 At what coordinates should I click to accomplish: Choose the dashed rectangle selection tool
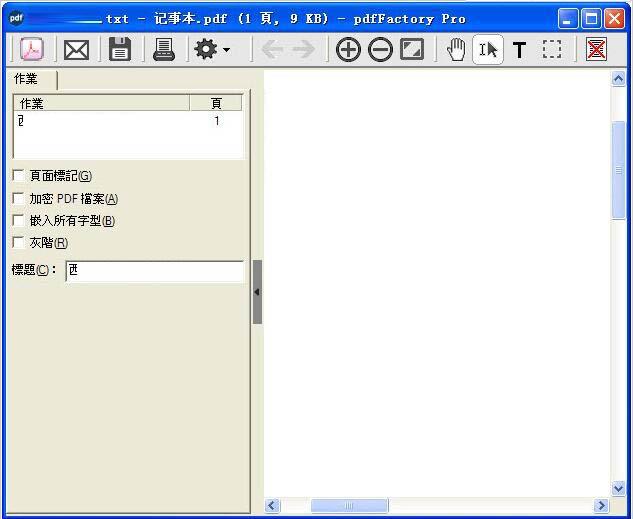552,49
